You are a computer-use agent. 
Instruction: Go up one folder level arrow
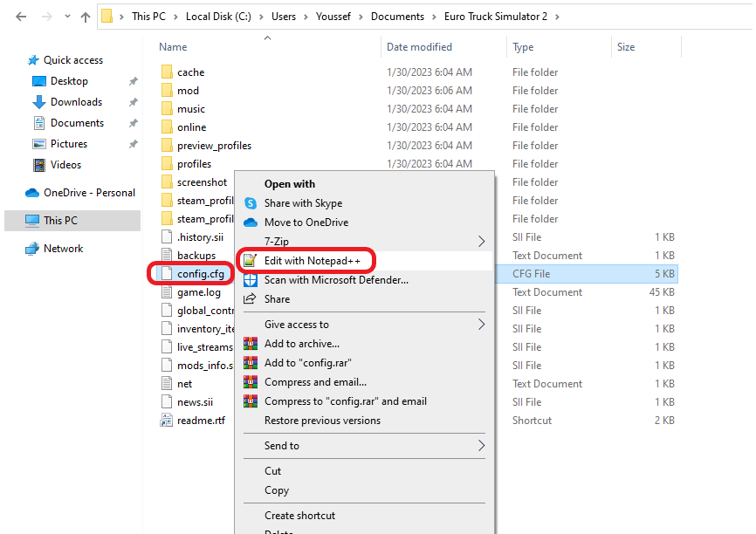[x=86, y=17]
